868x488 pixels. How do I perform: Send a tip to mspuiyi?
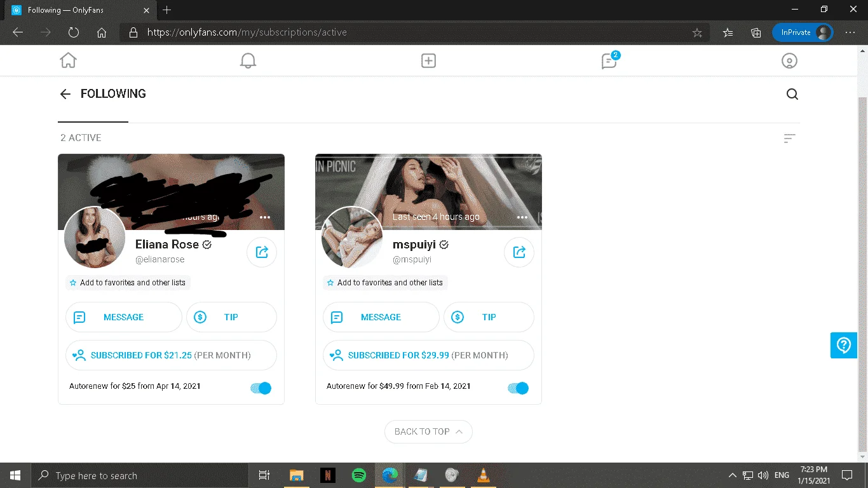(489, 317)
